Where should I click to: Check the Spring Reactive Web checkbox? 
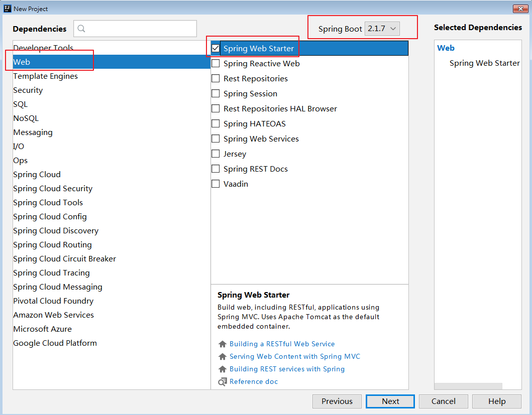(216, 63)
